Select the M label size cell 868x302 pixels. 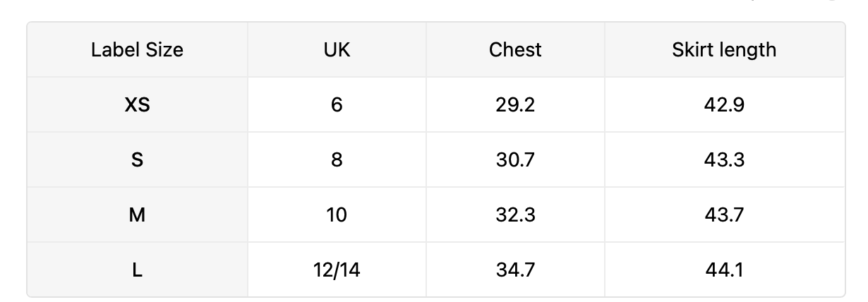pos(138,215)
